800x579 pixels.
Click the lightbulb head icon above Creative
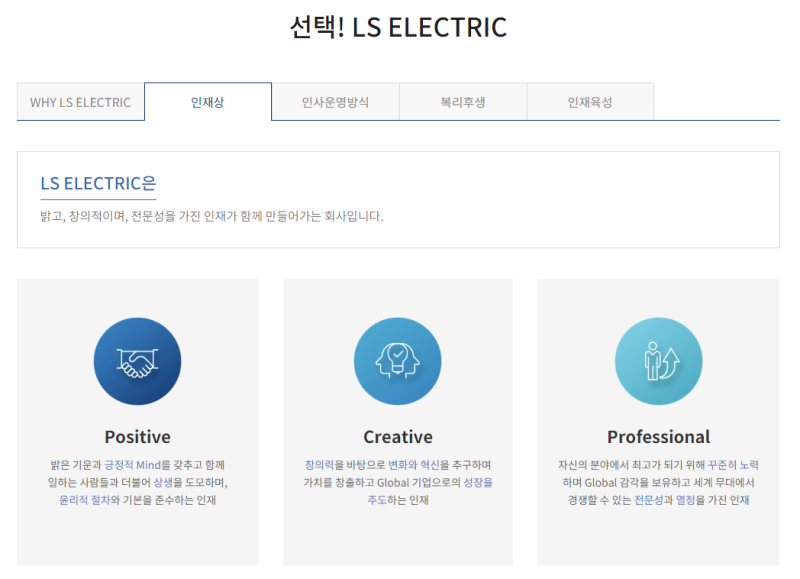point(397,362)
